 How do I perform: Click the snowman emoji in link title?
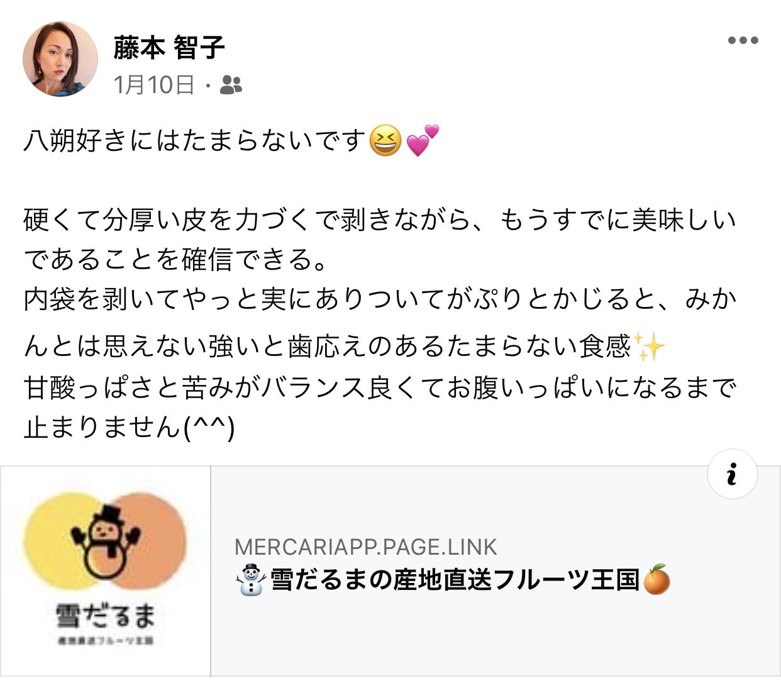(x=250, y=580)
